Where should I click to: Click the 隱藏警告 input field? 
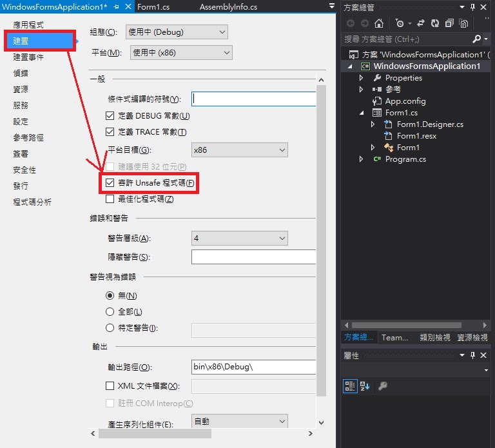coord(253,257)
